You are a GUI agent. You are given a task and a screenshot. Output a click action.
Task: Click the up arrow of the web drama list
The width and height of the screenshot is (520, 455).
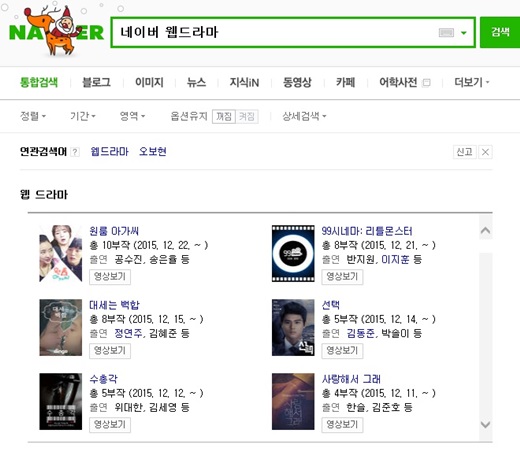pyautogui.click(x=485, y=230)
